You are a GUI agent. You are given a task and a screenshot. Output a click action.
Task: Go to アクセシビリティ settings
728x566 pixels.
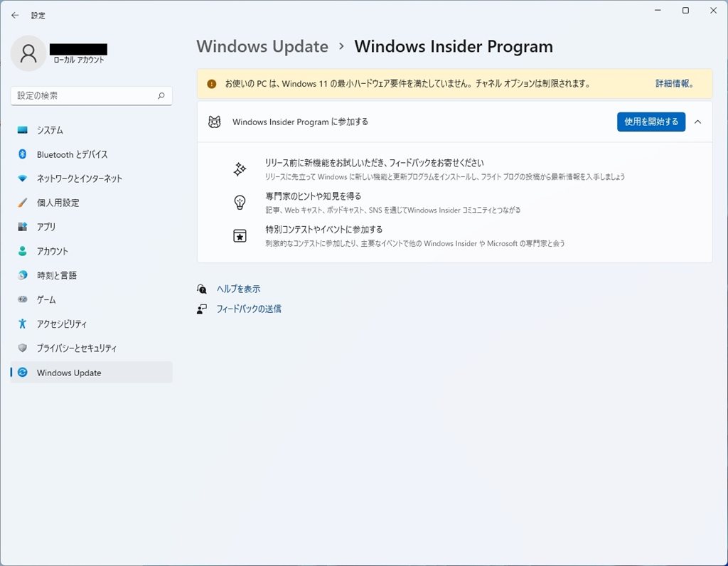(x=92, y=324)
